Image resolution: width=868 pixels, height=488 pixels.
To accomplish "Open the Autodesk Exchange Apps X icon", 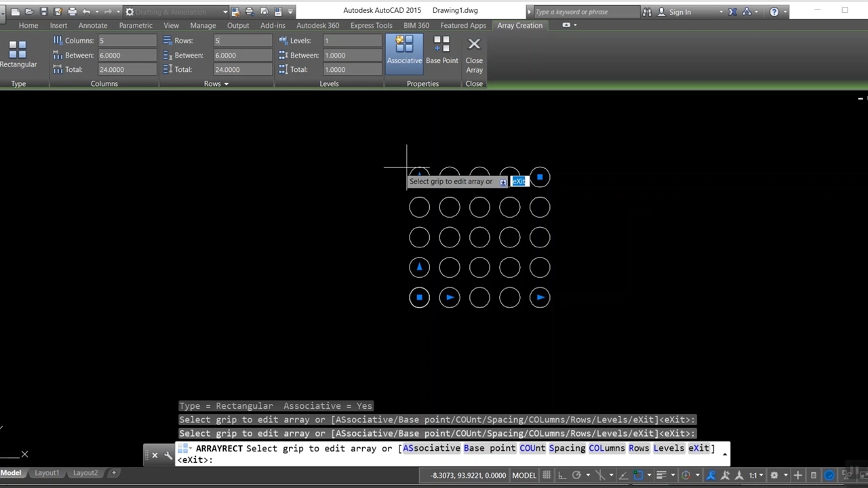I will (732, 12).
